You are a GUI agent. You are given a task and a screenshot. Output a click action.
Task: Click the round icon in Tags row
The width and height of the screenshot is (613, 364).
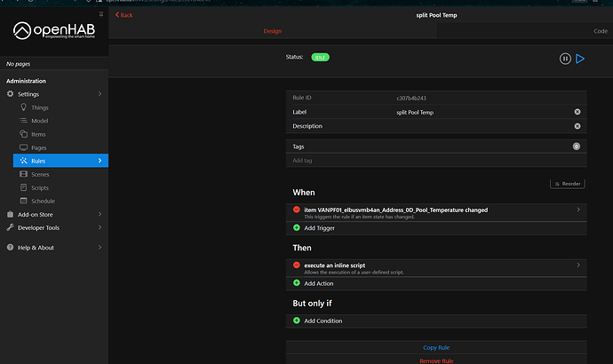(577, 146)
